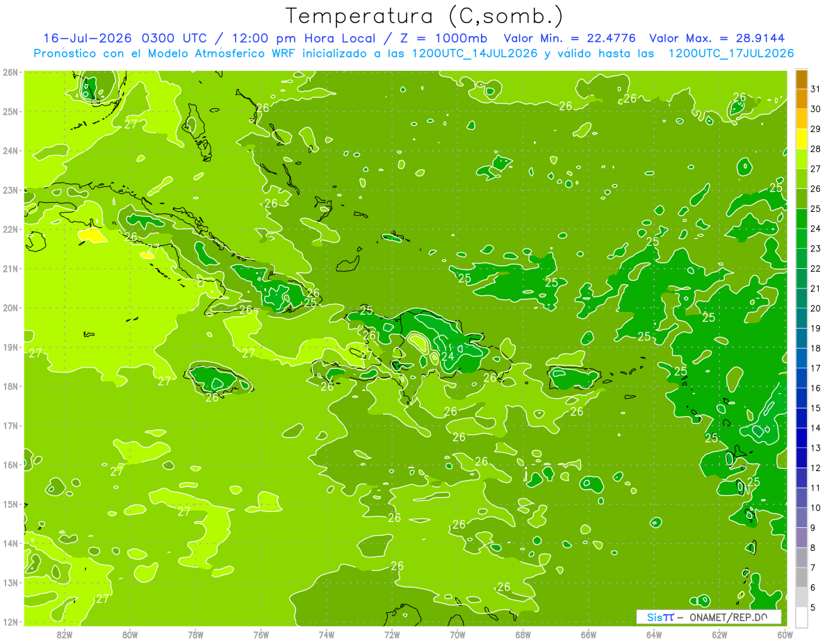
Task: Click the "Valor Min. = 22.4776" readout
Action: pyautogui.click(x=570, y=38)
